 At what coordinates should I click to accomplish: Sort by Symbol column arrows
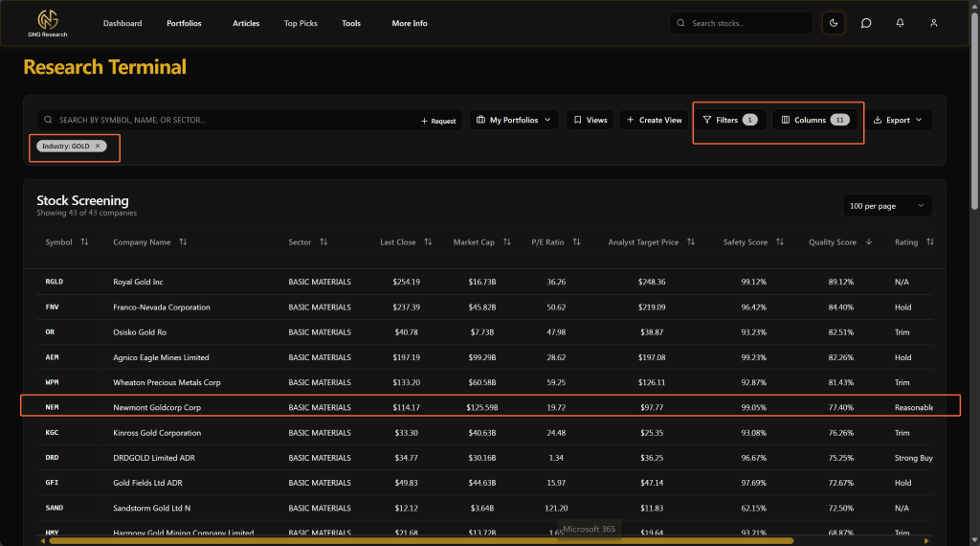pos(84,242)
